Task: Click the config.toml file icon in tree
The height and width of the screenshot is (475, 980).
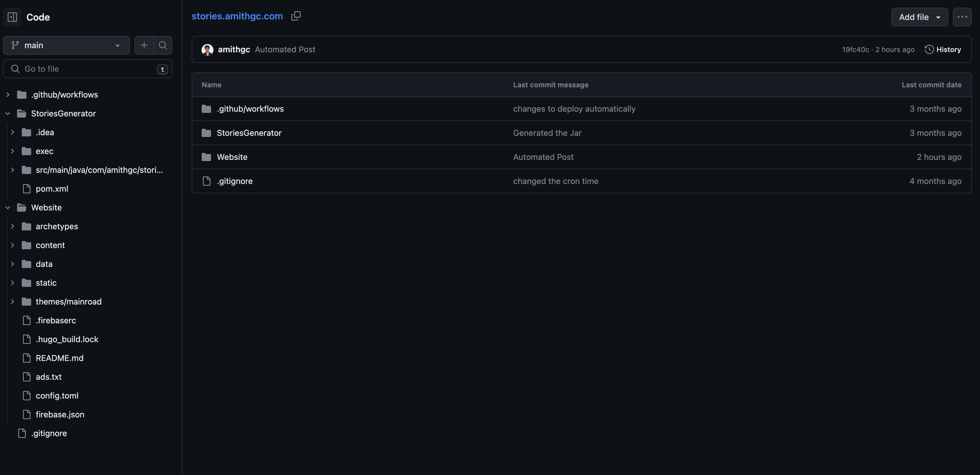Action: click(x=27, y=396)
